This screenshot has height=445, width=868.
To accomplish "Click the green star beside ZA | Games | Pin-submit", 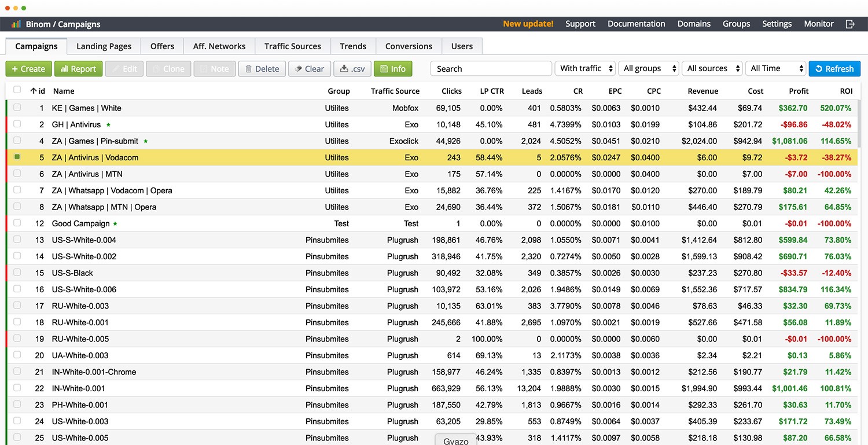I will [x=146, y=141].
